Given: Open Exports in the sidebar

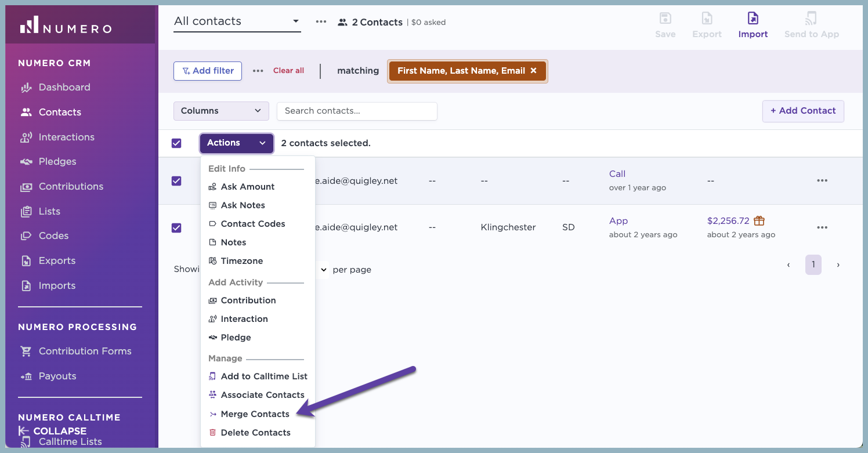Looking at the screenshot, I should (x=48, y=261).
